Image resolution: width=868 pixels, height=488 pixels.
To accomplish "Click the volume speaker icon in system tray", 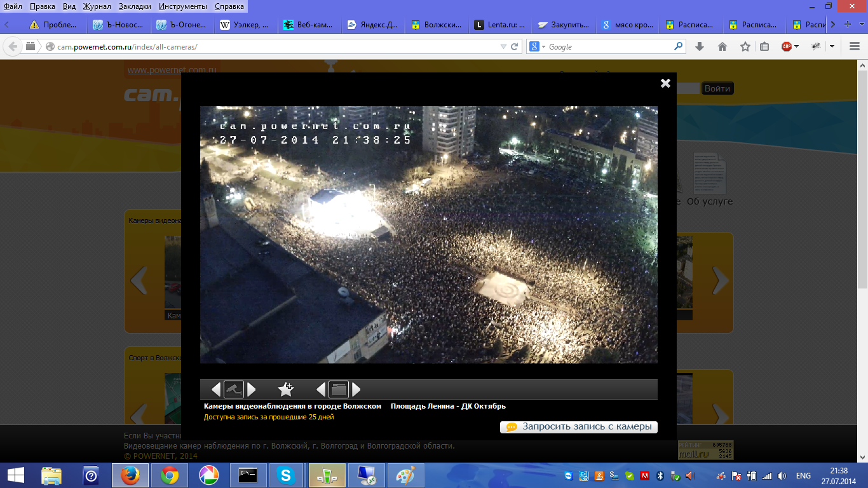I will 782,476.
